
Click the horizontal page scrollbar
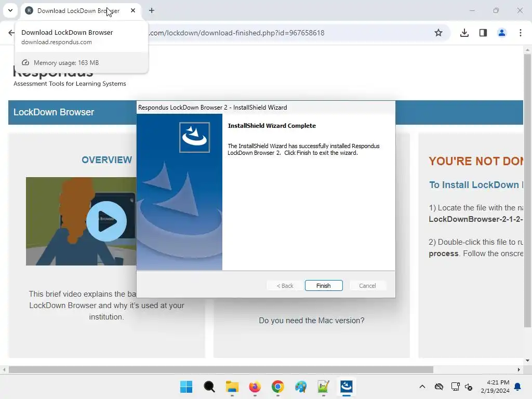coord(221,369)
